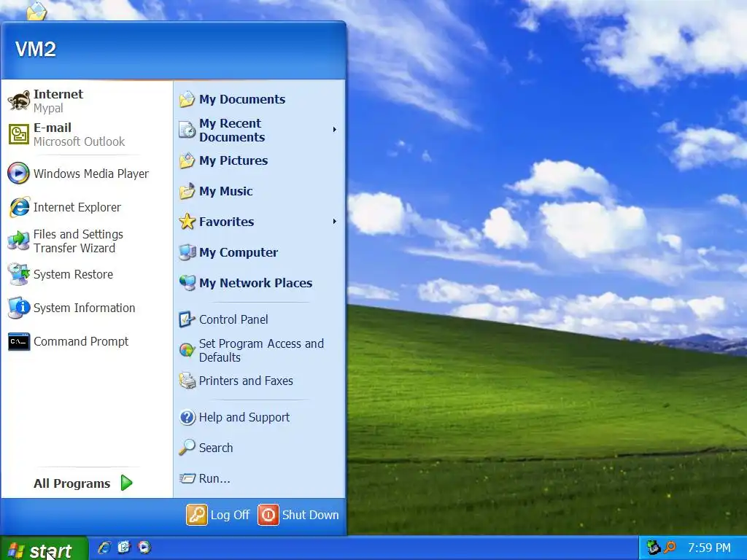Open Printers and Faxes icon
This screenshot has width=747, height=560.
[187, 381]
